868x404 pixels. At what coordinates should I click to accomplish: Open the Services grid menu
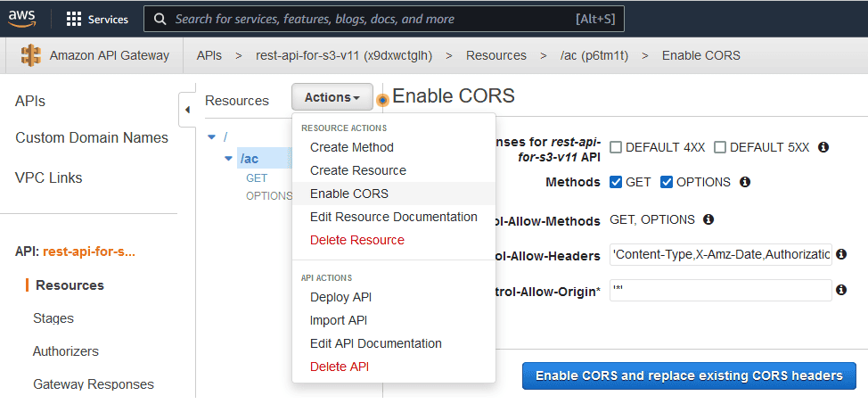74,19
